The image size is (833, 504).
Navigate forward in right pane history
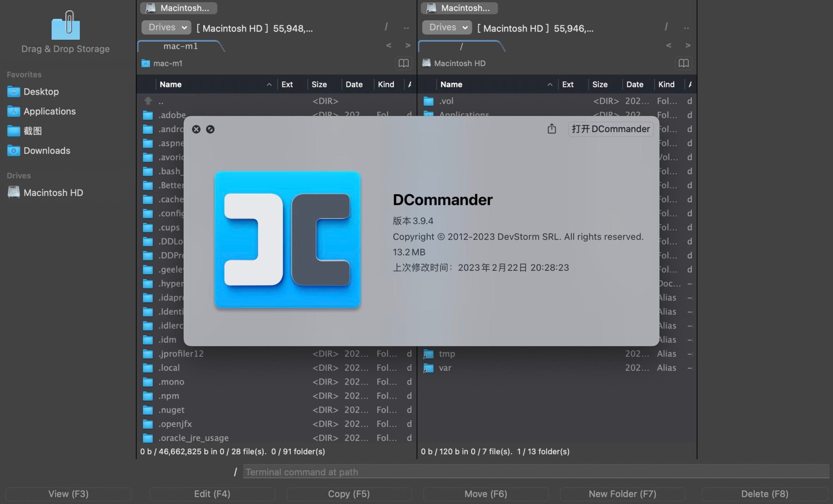point(688,45)
